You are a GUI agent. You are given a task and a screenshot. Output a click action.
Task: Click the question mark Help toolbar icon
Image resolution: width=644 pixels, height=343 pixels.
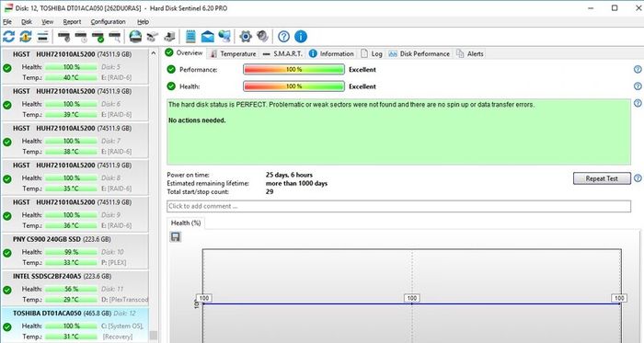[x=283, y=37]
